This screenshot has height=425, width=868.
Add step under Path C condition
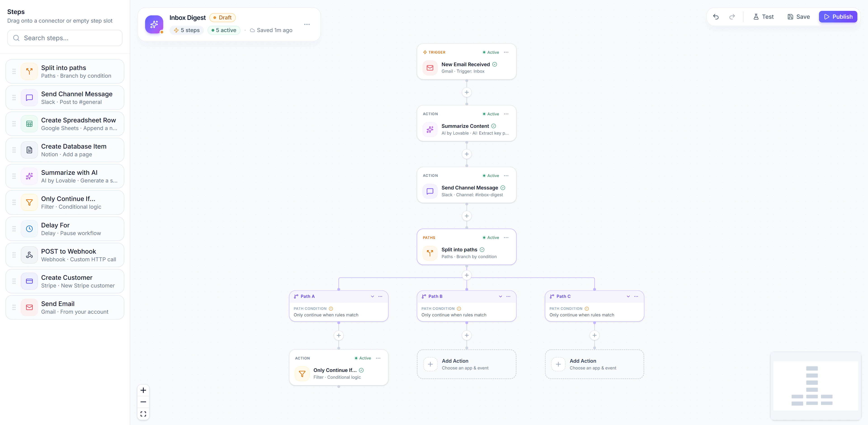(594, 336)
